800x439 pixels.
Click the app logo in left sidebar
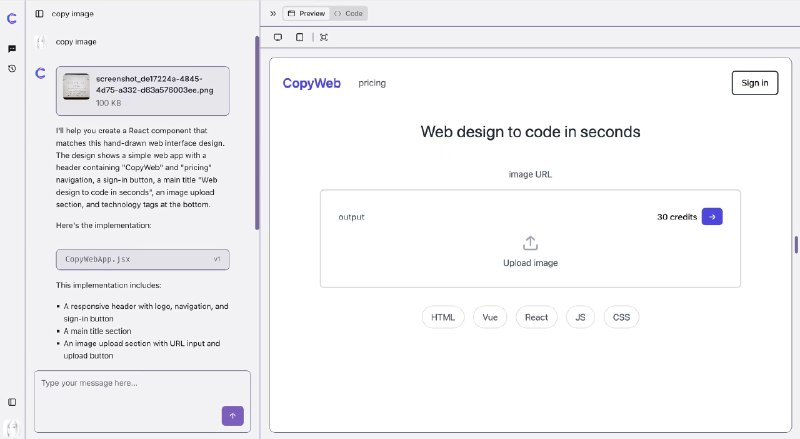point(12,18)
